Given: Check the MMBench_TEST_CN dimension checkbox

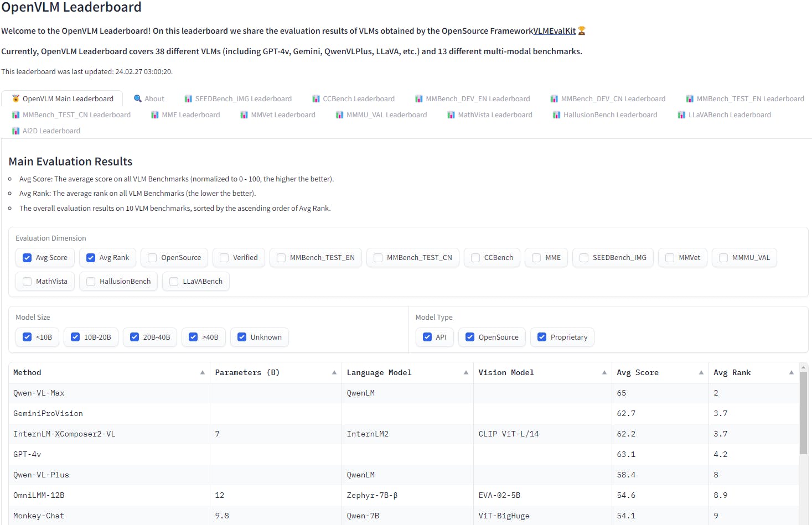Looking at the screenshot, I should pyautogui.click(x=378, y=258).
